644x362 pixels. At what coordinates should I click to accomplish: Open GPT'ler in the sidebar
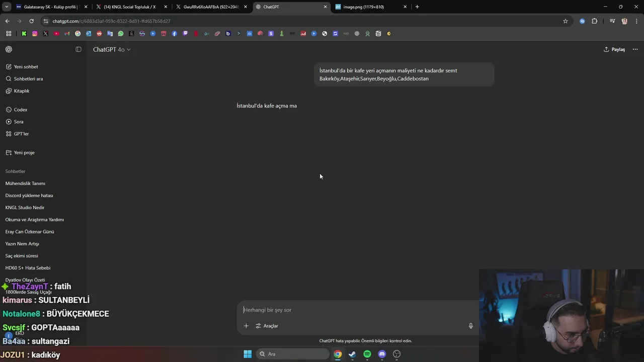click(21, 134)
